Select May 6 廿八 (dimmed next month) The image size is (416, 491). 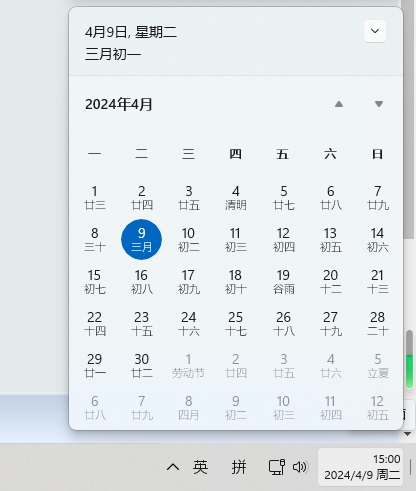(95, 408)
